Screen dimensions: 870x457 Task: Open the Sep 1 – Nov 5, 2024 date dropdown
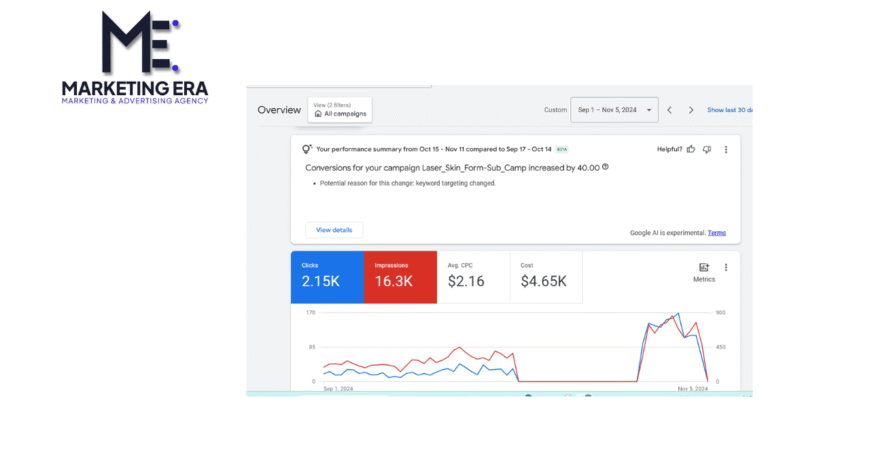614,110
